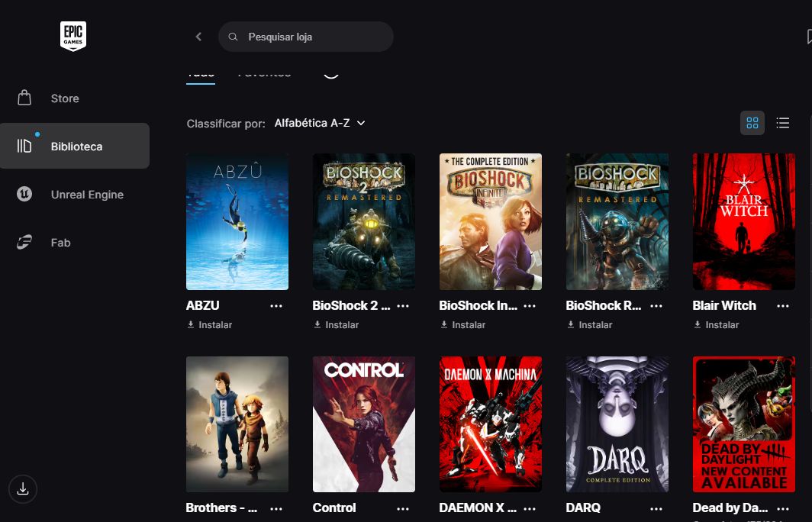Select Biblioteca in the sidebar
This screenshot has height=522, width=812.
coord(76,147)
